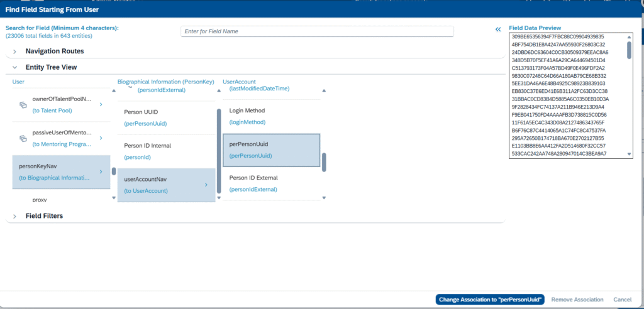Click the ownerOfTalentPoolN association icon
Viewport: 644px width, 309px height.
click(22, 104)
